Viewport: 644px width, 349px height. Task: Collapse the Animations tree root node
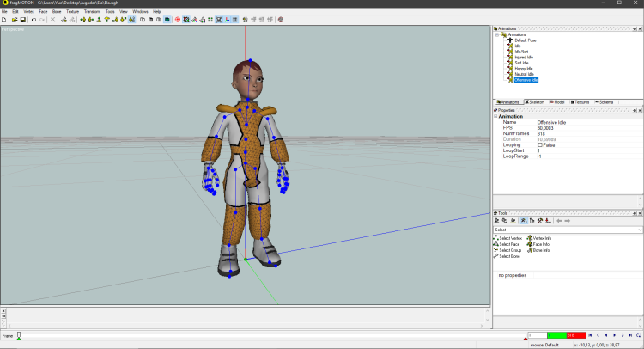pyautogui.click(x=498, y=34)
